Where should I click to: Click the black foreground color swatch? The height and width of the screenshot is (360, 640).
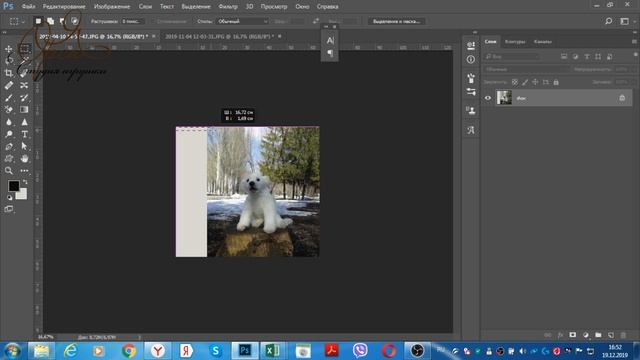tap(13, 186)
